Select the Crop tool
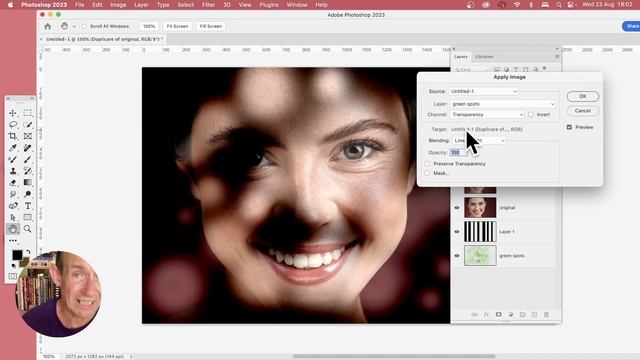The image size is (640, 360). pyautogui.click(x=13, y=136)
